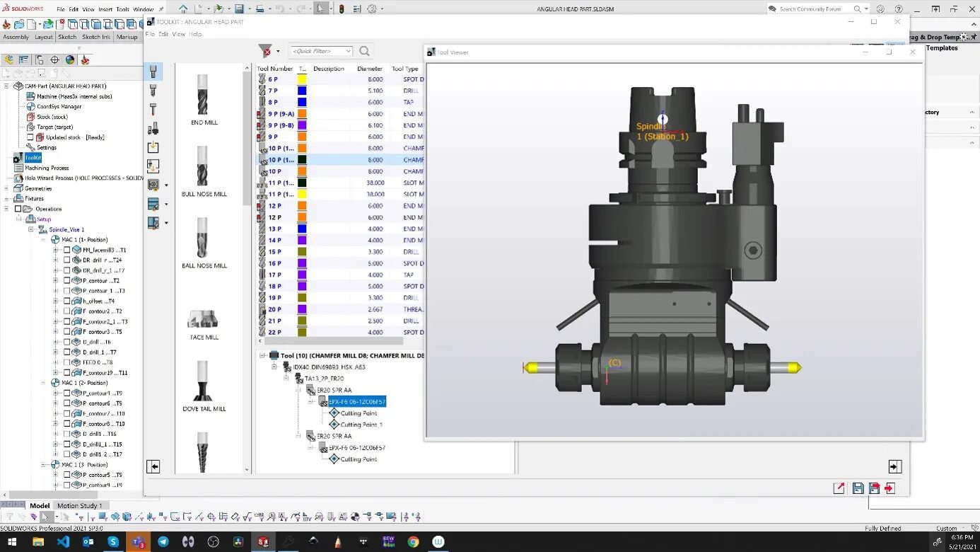
Task: Open the Quick Filter combo box
Action: (x=322, y=51)
